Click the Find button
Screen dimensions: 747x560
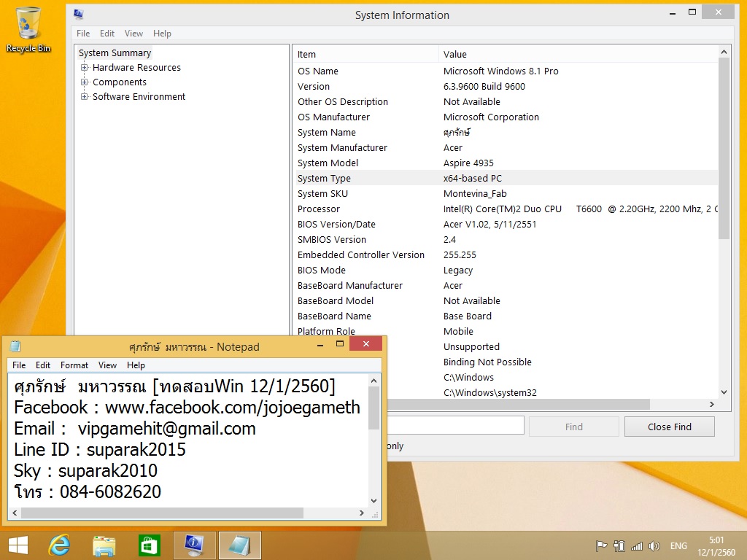tap(573, 427)
